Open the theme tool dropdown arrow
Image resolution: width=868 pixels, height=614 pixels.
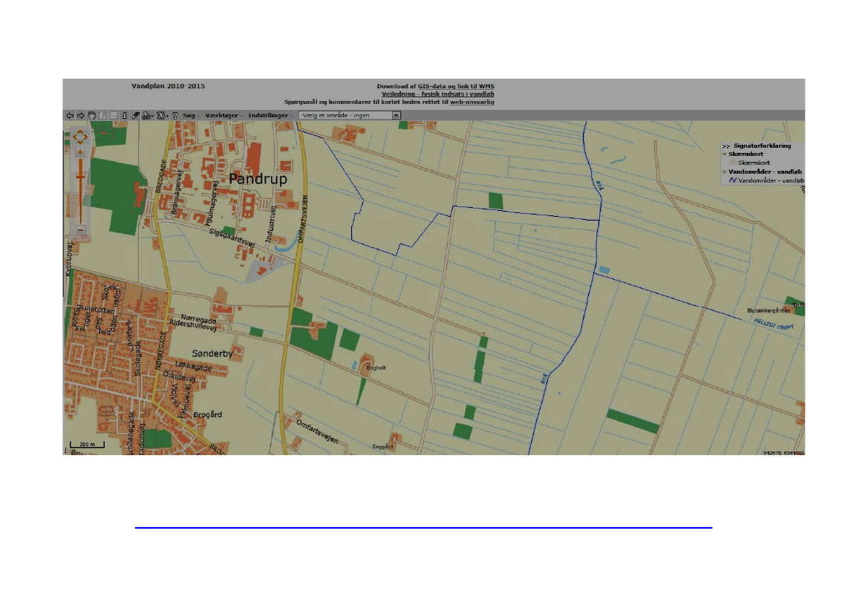coord(167,116)
